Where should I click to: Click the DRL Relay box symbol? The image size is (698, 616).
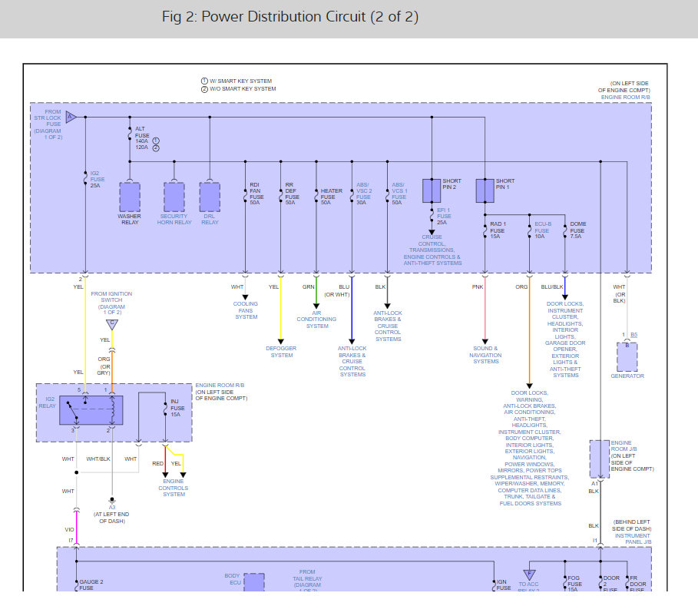pos(210,197)
